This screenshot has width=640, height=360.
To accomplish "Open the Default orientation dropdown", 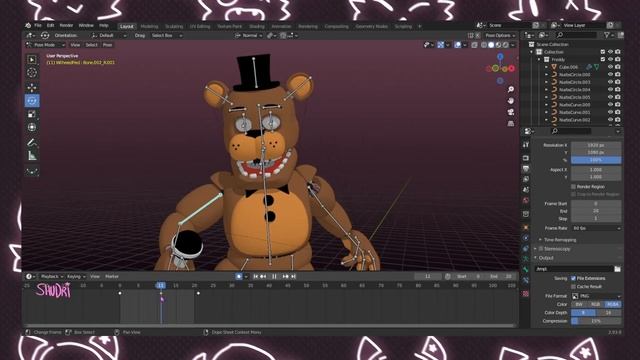I will pyautogui.click(x=108, y=36).
